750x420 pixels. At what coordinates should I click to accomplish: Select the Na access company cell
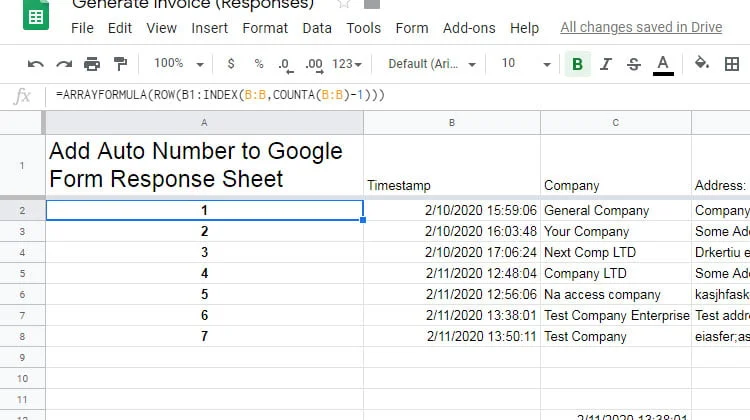616,295
